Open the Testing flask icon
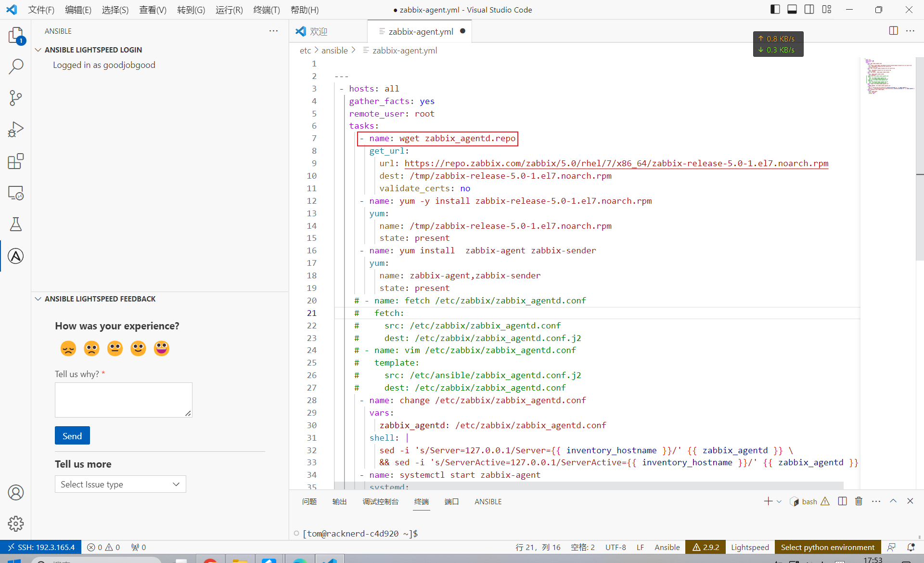Screen dimensions: 924x563 pos(16,224)
